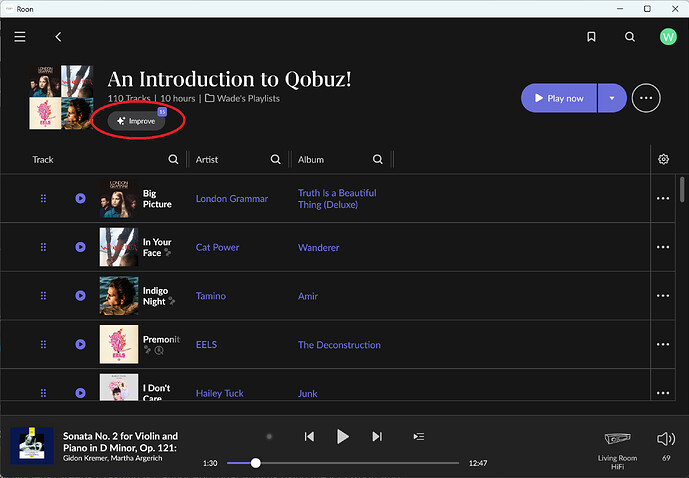Viewport: 689px width, 478px height.
Task: Grab the drag handle for Big Picture
Action: (43, 199)
